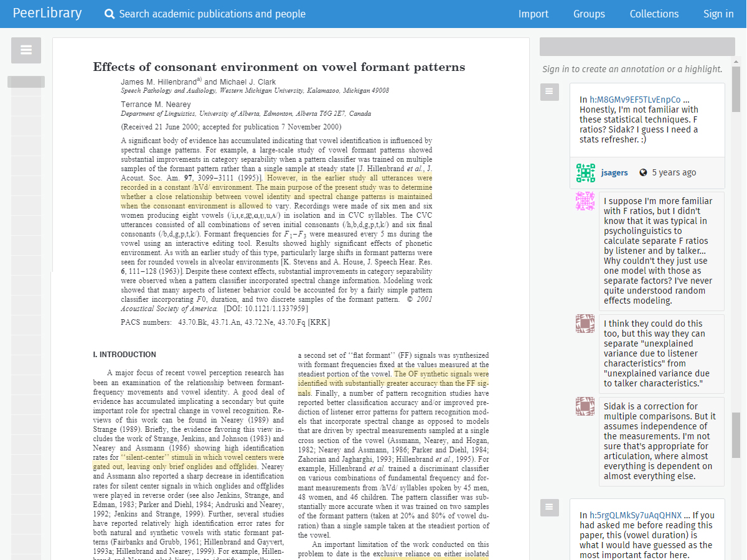Visit the jsagers user profile link
The image size is (747, 560).
click(x=614, y=173)
